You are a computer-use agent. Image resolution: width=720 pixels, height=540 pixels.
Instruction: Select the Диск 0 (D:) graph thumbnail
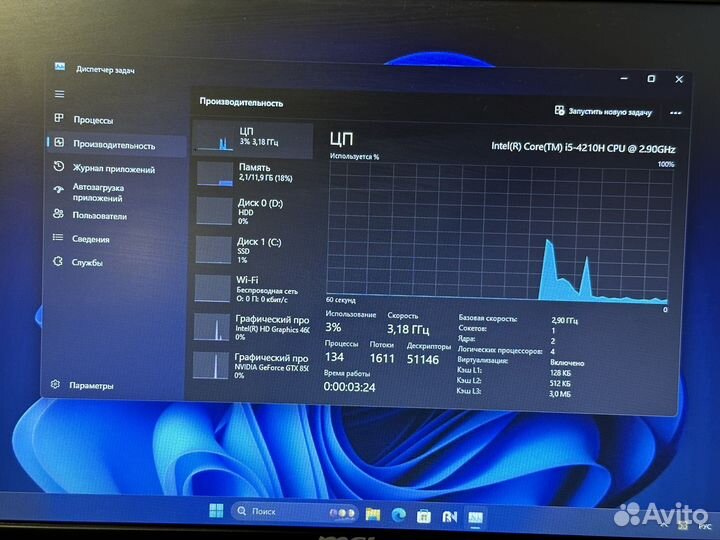click(x=214, y=211)
